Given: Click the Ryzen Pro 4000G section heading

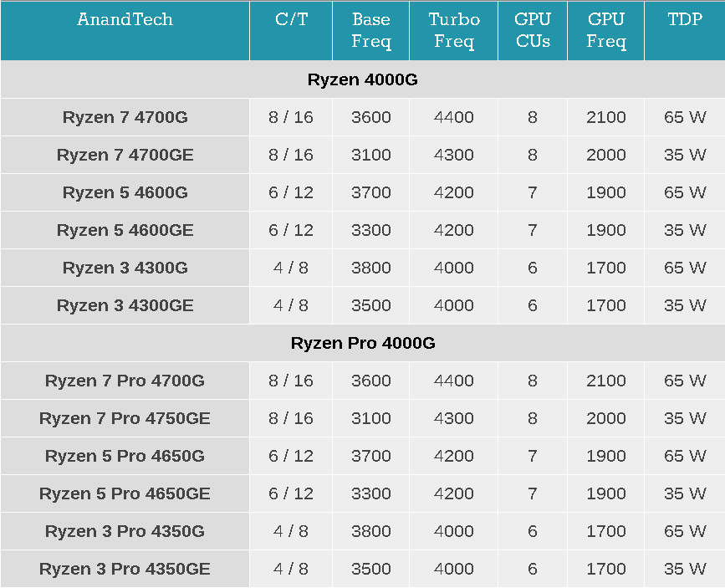Looking at the screenshot, I should coord(363,343).
